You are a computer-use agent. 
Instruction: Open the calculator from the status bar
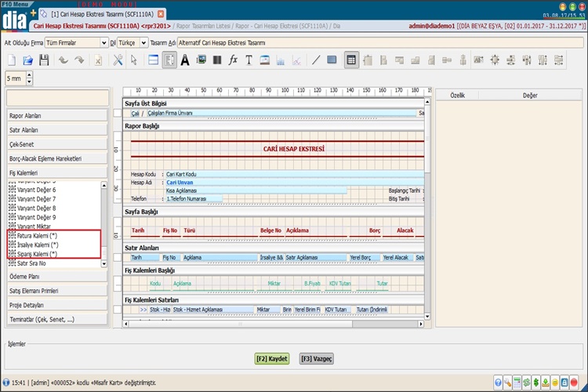[x=517, y=383]
